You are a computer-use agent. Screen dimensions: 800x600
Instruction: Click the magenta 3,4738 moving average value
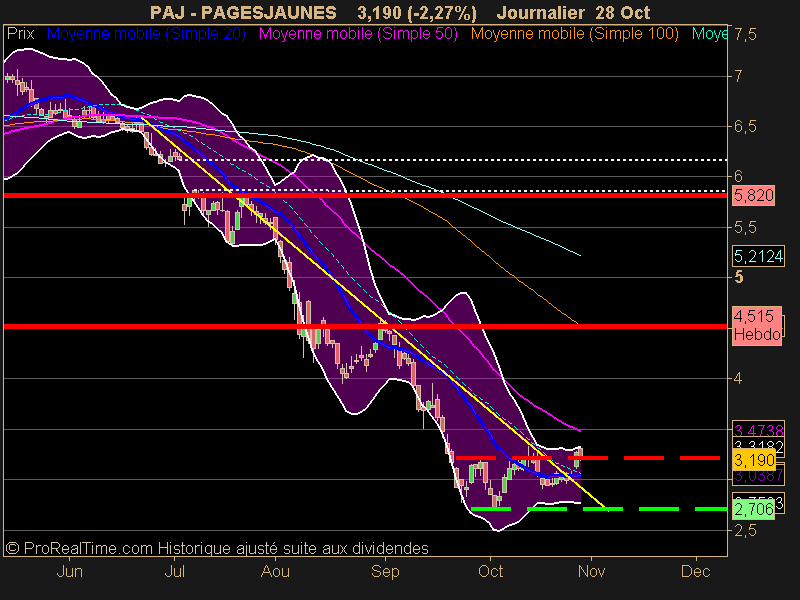pos(758,430)
